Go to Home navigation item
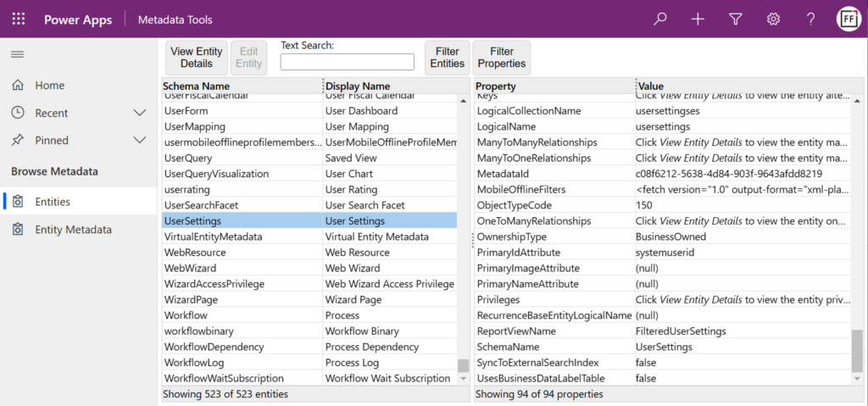Image resolution: width=868 pixels, height=406 pixels. (79, 86)
